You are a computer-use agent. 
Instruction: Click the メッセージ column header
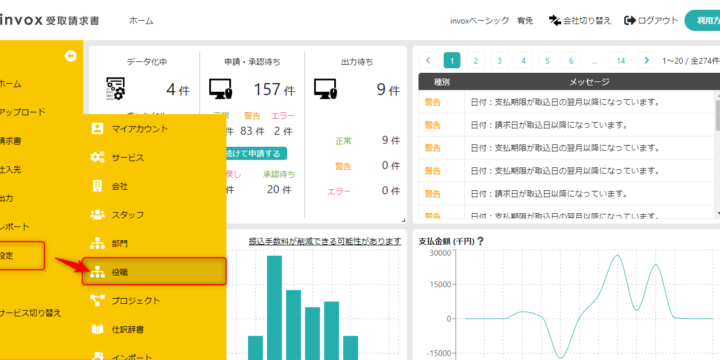[589, 82]
